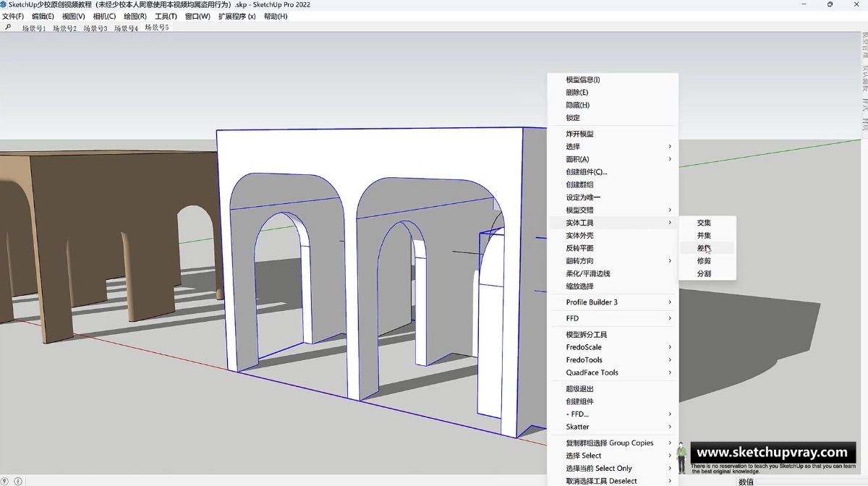Click the magnifier search icon beside scene tabs
Viewport: 868px width, 486px height.
8,27
